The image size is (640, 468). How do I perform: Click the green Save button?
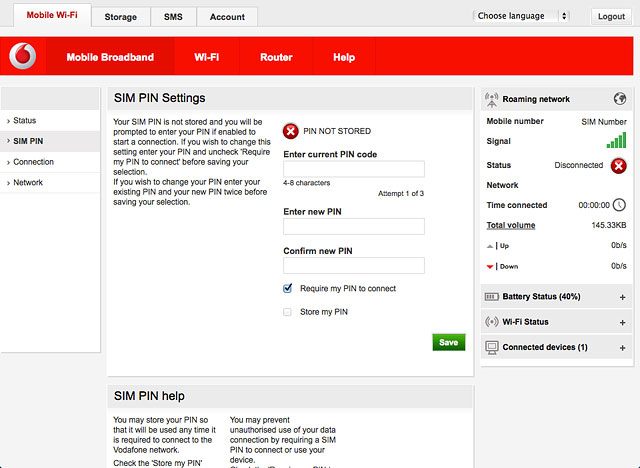point(449,342)
